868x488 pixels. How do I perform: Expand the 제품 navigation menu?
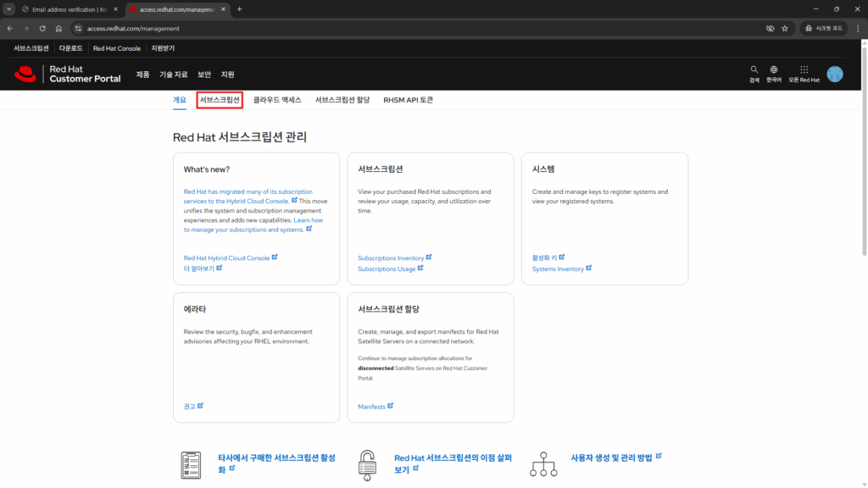pyautogui.click(x=142, y=75)
